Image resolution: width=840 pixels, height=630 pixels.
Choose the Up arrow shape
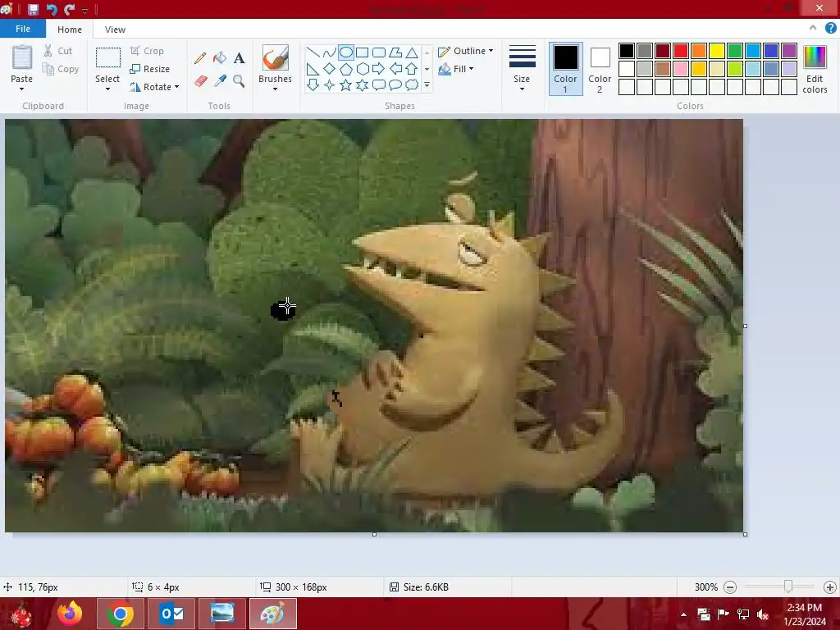point(412,69)
